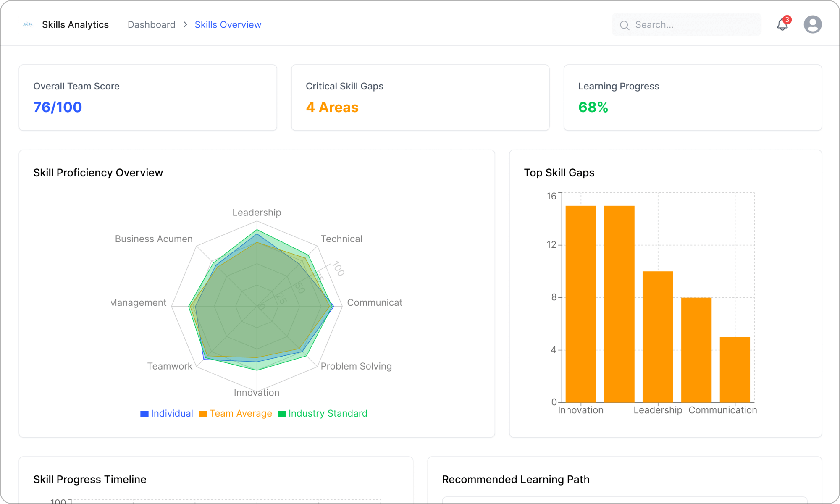The image size is (840, 504).
Task: Open notifications via the bell icon
Action: [x=782, y=25]
